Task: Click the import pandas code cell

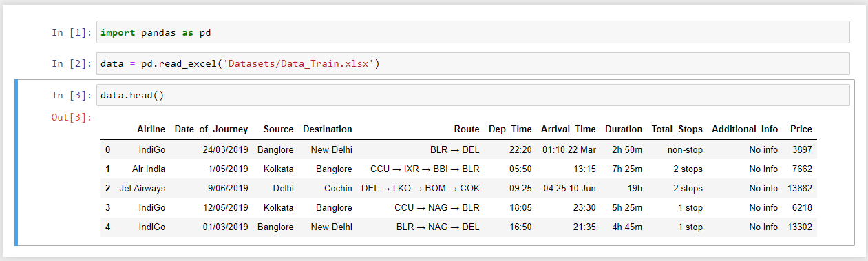Action: pos(473,32)
